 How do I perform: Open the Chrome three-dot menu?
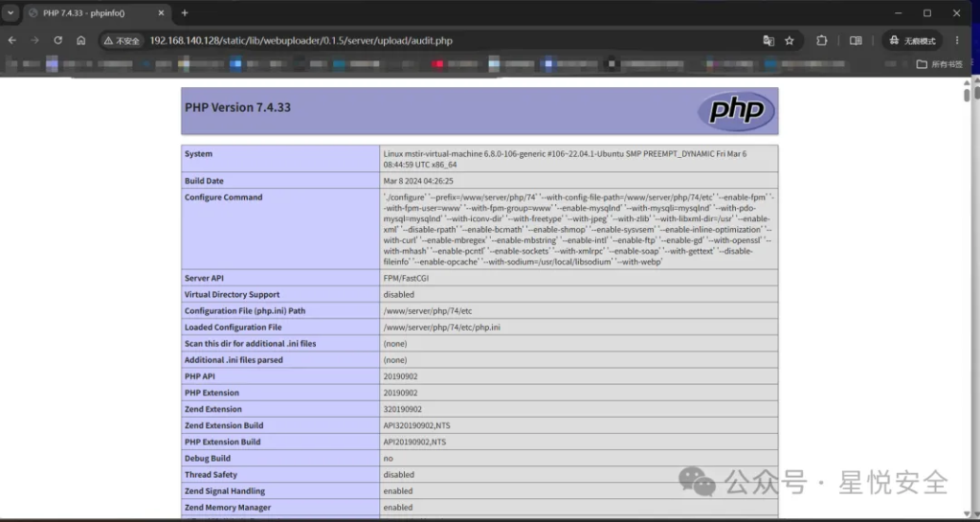click(957, 40)
